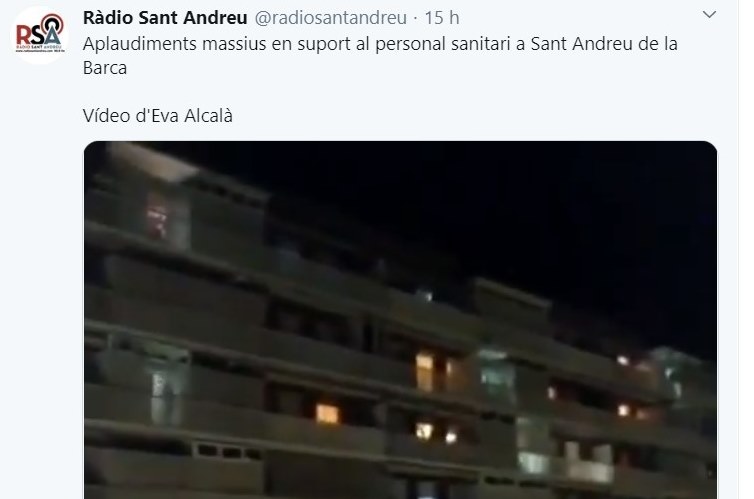Click the greenish lit stairwell in video

click(498, 374)
